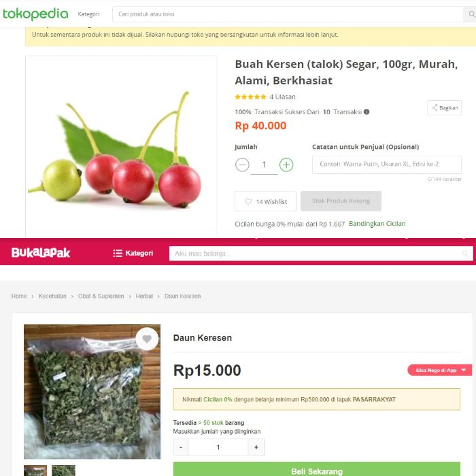
Task: Increase Bukalapak quantity with plus stepper
Action: pos(256,447)
